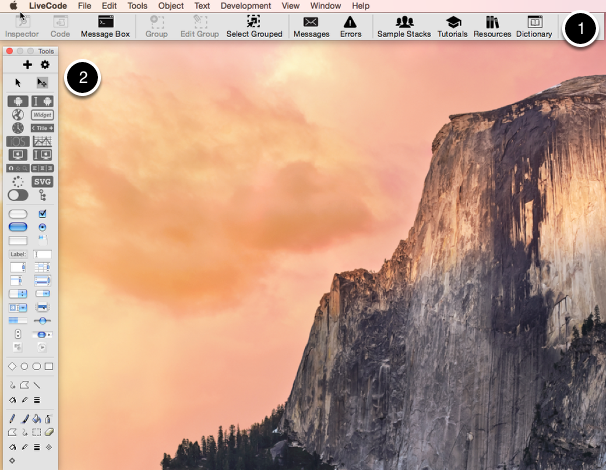Choose the option menu button tool
Screen dimensions: 606x470
pyautogui.click(x=18, y=294)
